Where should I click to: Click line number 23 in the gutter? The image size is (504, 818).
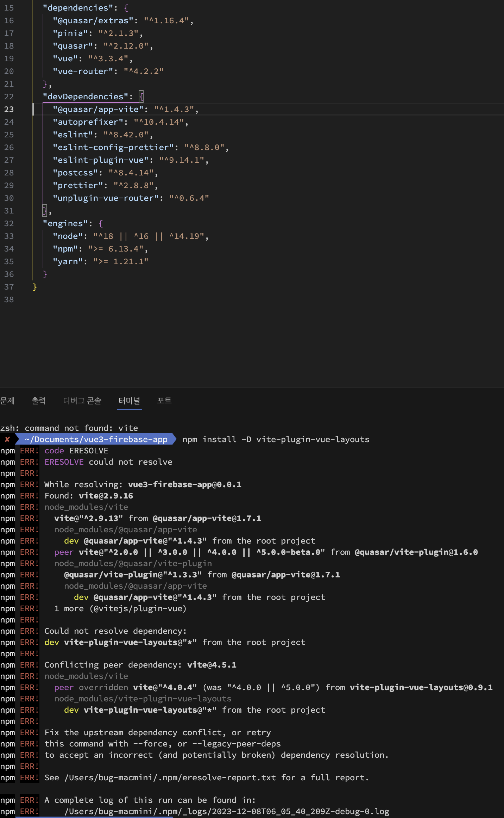pos(9,109)
